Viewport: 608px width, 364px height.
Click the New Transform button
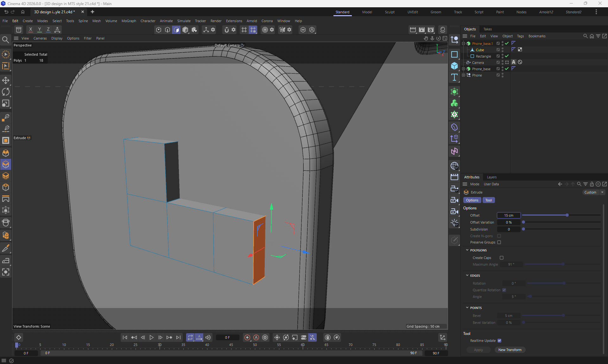coord(510,350)
